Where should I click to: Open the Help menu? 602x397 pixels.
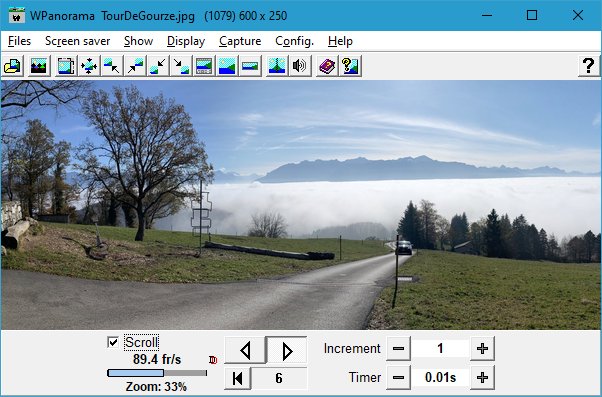click(x=340, y=41)
